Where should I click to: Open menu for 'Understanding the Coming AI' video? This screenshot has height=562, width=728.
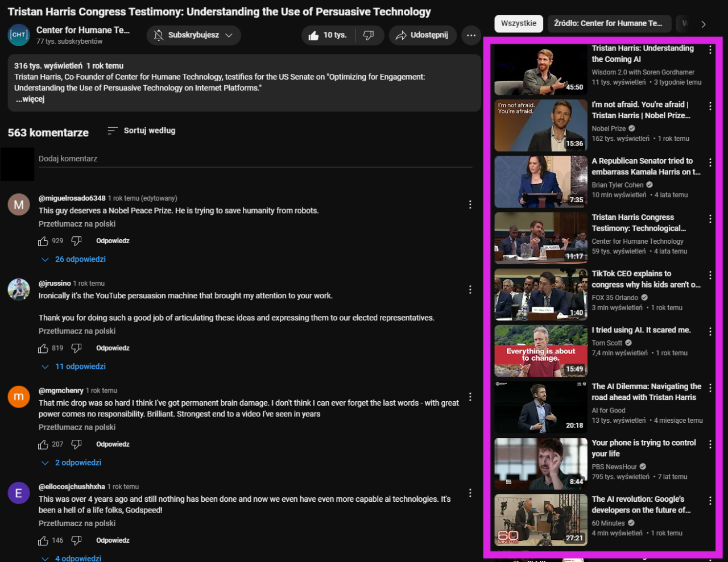coord(710,50)
